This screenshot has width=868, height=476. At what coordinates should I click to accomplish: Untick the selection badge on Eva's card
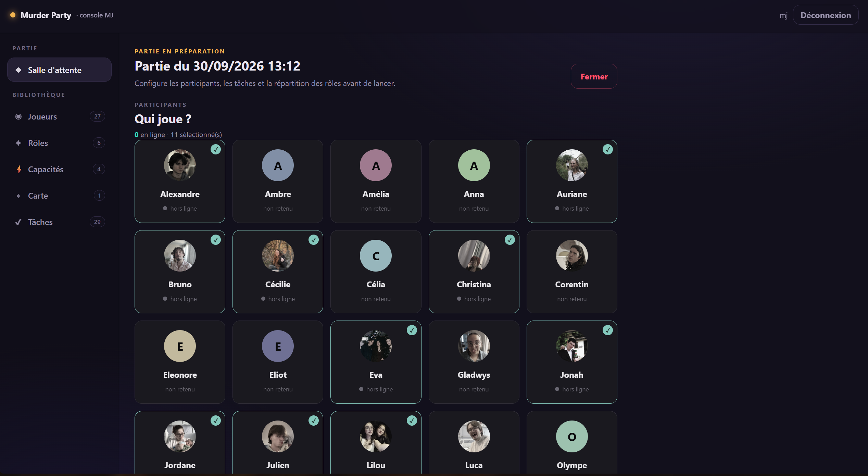point(412,330)
